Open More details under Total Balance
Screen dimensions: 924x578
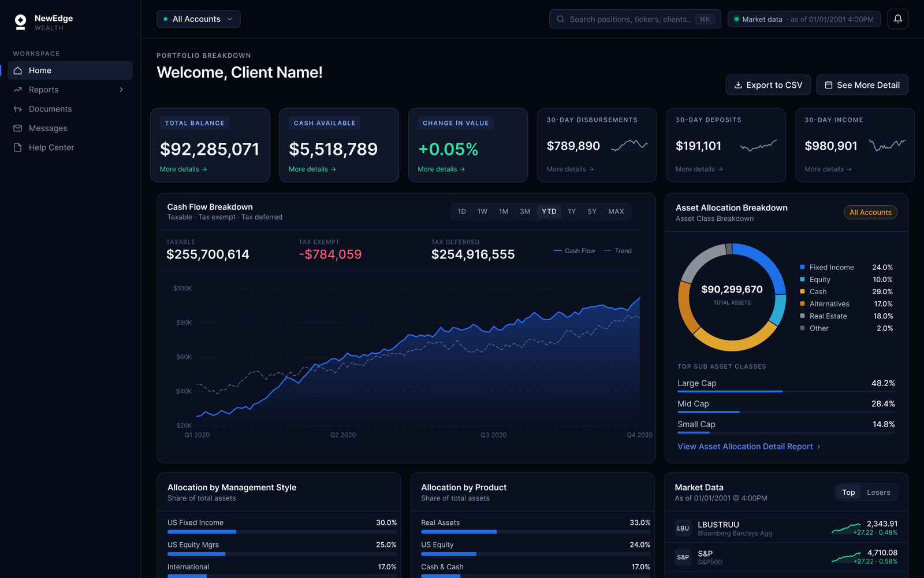click(183, 169)
